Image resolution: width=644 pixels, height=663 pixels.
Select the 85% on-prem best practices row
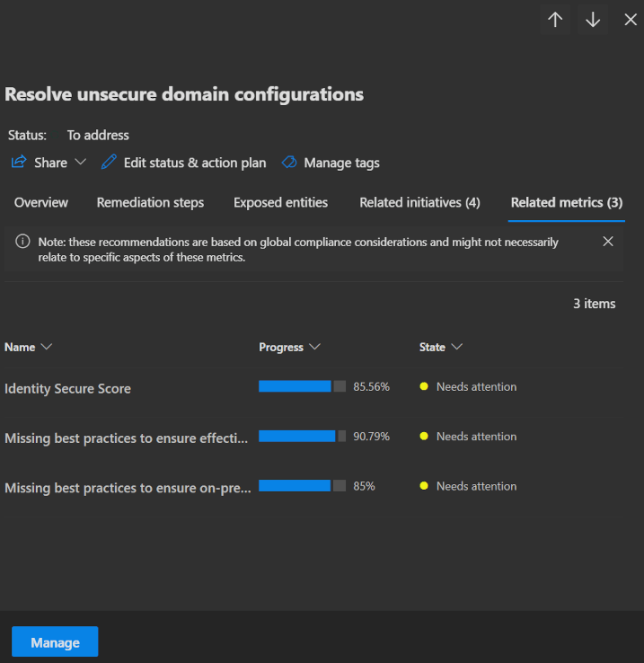click(128, 488)
